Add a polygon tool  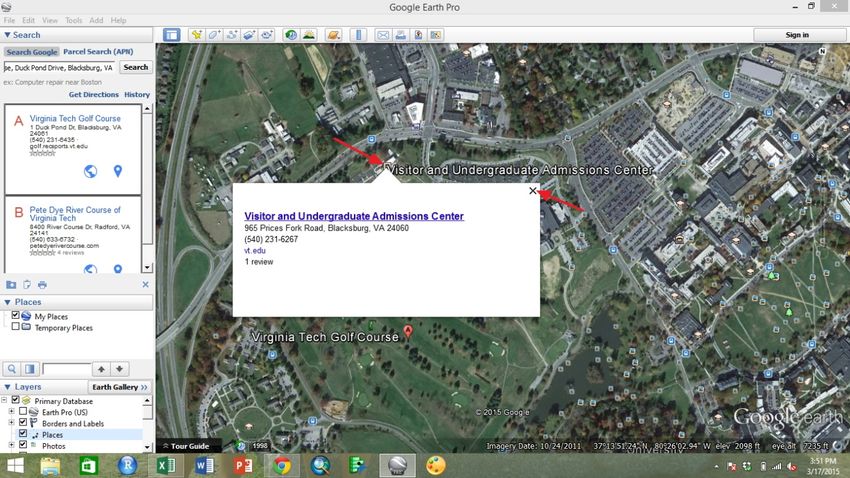point(214,35)
